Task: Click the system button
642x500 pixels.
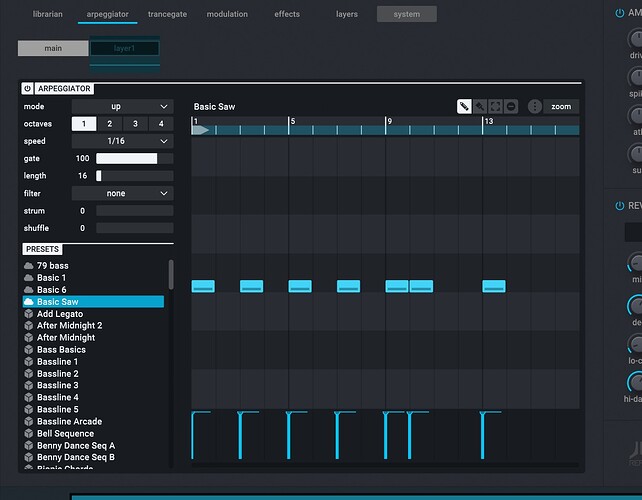Action: [407, 14]
